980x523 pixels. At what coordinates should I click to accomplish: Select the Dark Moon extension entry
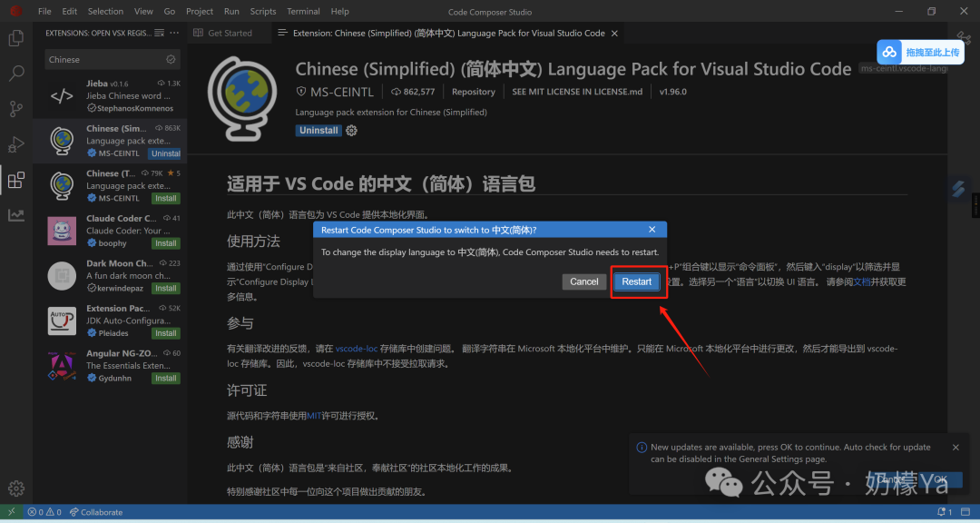pos(110,276)
